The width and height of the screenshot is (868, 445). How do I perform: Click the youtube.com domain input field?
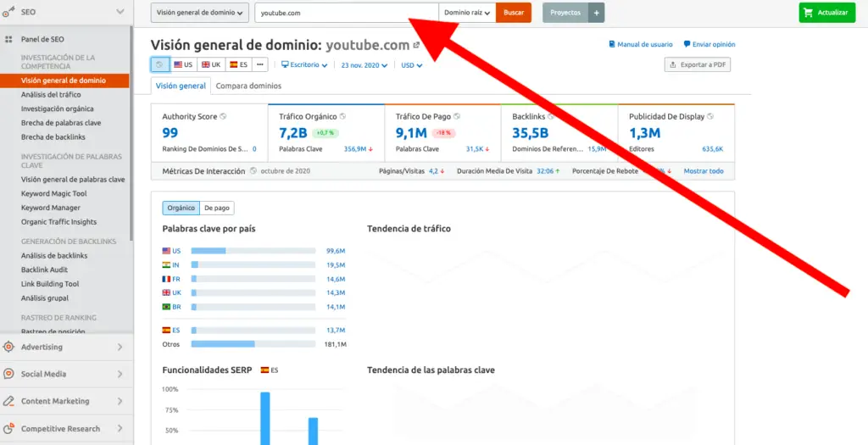(347, 13)
